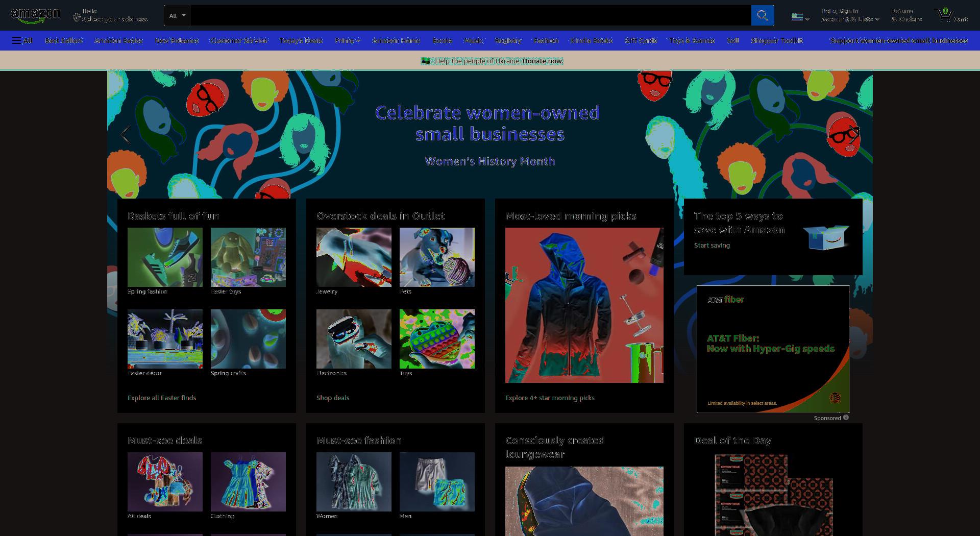Open the Pets outlet thumbnail

437,257
